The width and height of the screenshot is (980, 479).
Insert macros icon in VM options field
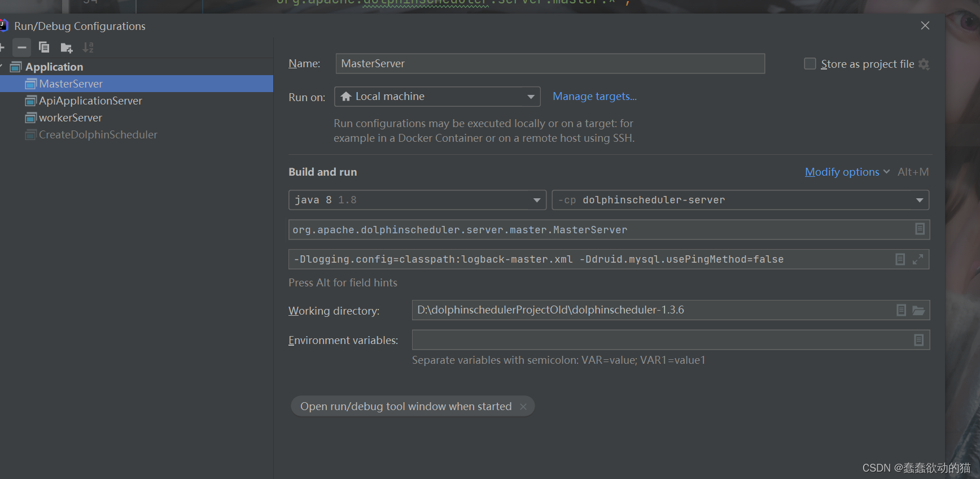pyautogui.click(x=900, y=259)
